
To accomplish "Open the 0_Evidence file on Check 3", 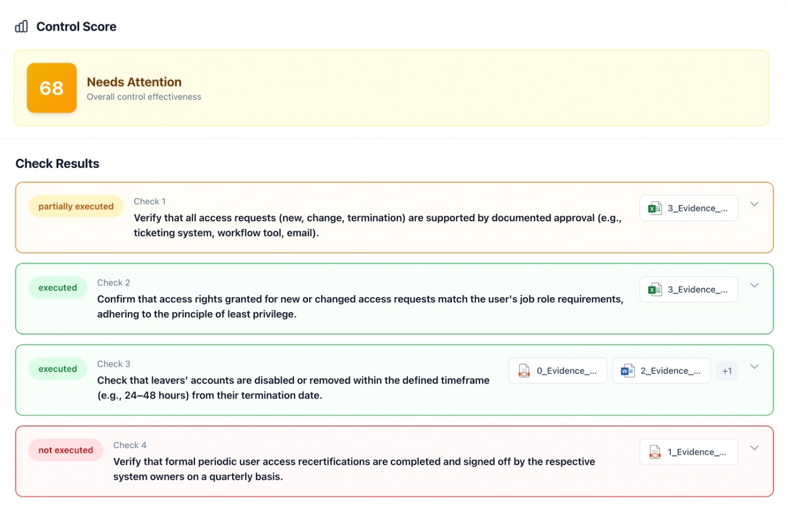I will click(x=557, y=371).
